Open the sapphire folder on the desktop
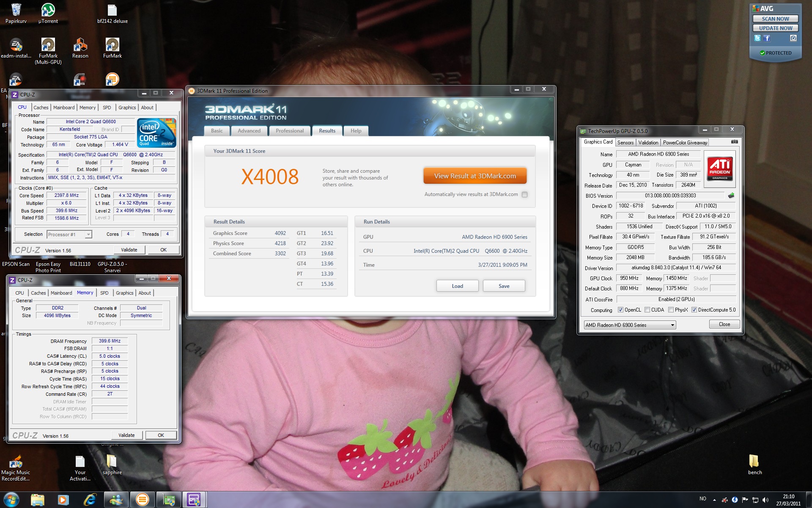812x508 pixels. 112,465
